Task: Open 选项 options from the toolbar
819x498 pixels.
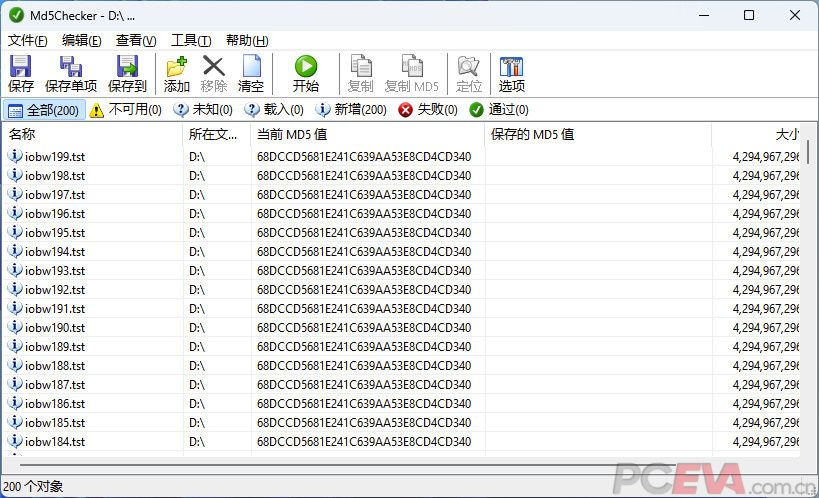Action: pos(512,67)
